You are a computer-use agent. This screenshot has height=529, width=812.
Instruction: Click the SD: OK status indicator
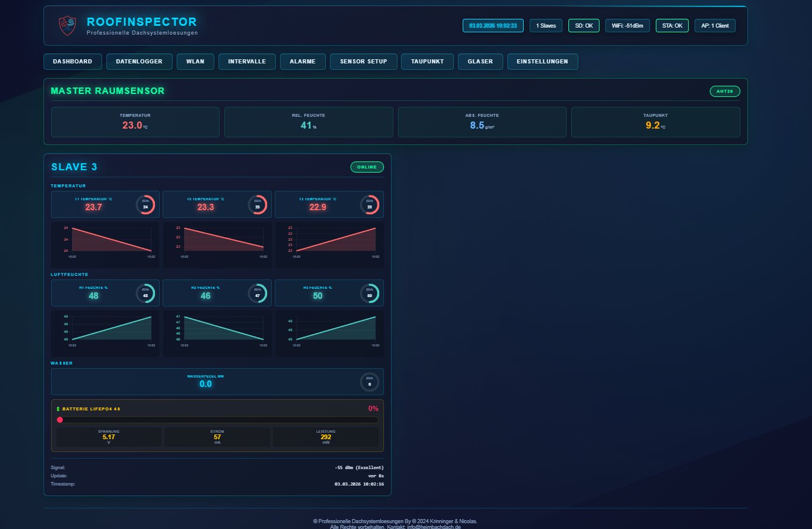click(x=584, y=25)
